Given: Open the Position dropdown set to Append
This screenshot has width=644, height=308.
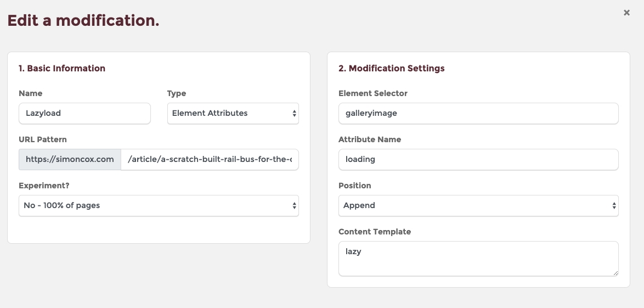Looking at the screenshot, I should pos(478,205).
